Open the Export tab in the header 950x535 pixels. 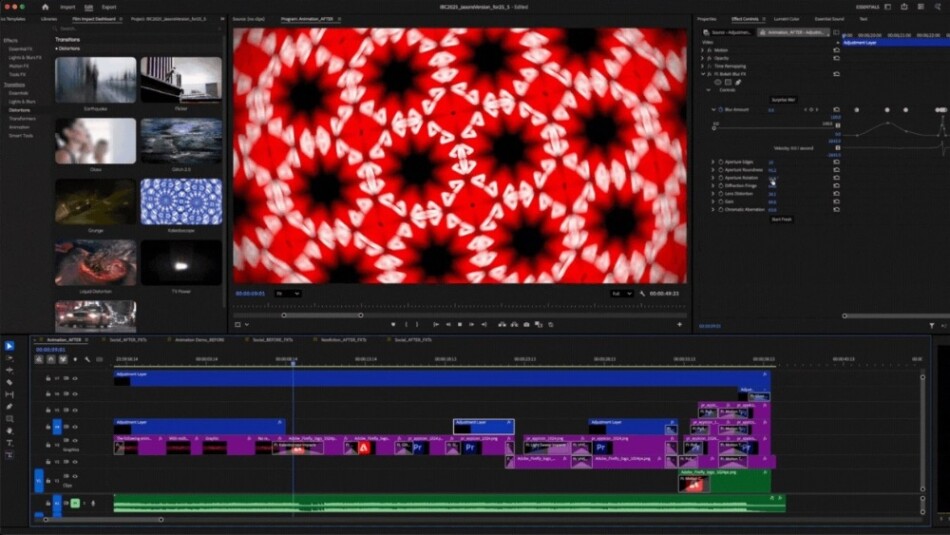(109, 6)
